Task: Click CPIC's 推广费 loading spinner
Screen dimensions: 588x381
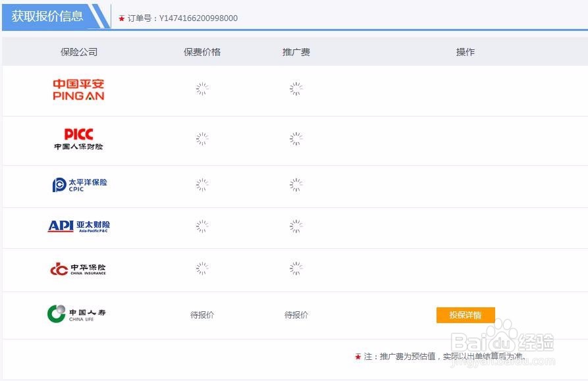Action: pos(296,185)
